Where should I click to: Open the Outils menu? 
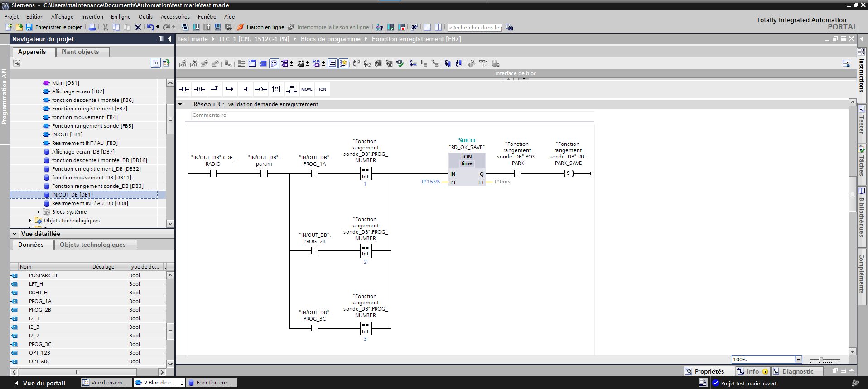145,17
